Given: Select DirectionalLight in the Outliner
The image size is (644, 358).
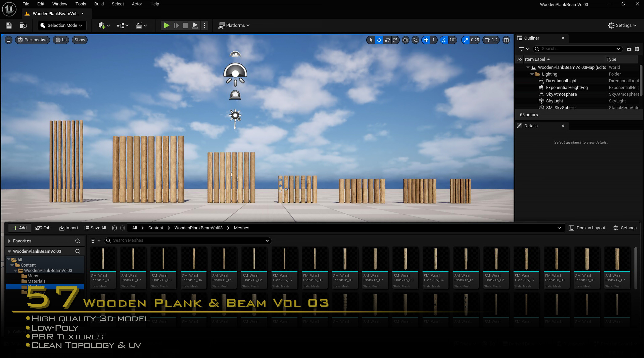Looking at the screenshot, I should [x=561, y=81].
